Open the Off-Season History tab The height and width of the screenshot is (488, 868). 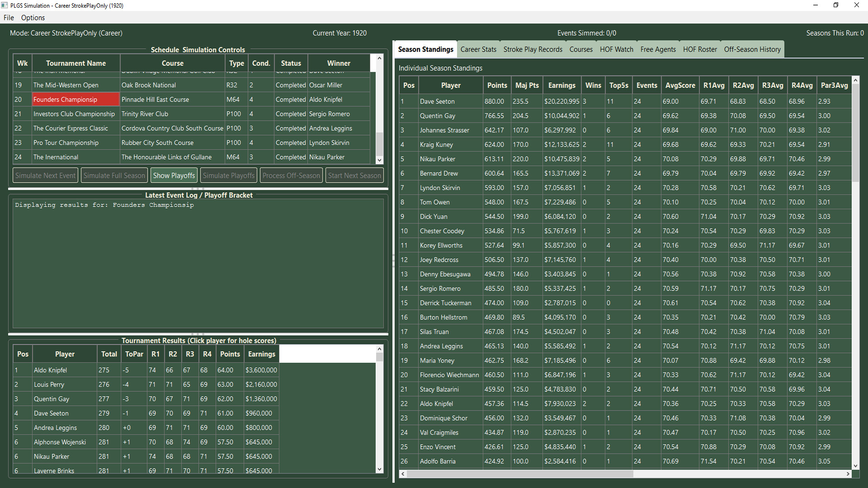click(752, 49)
